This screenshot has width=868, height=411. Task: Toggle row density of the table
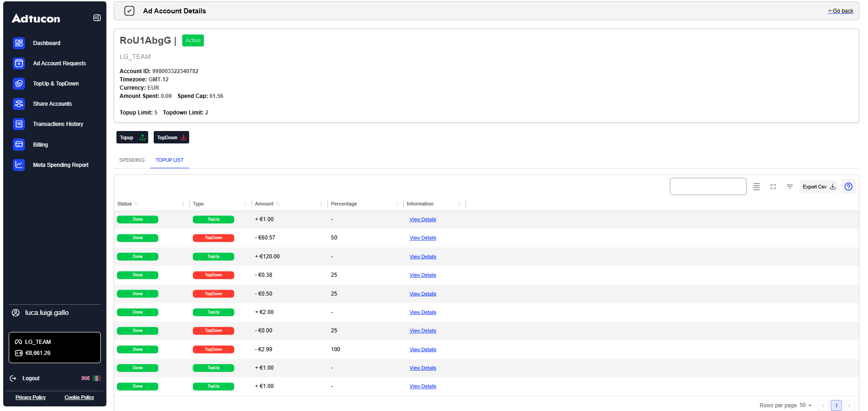(757, 187)
